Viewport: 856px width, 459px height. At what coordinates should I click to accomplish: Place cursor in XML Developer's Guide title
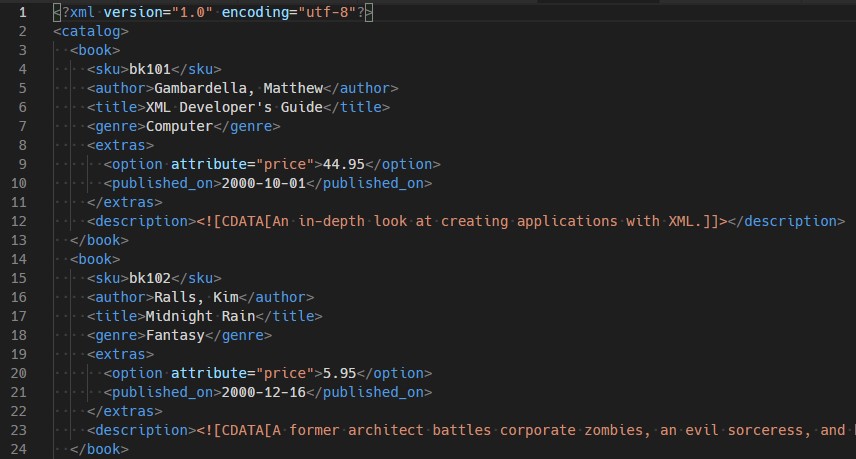[x=234, y=107]
